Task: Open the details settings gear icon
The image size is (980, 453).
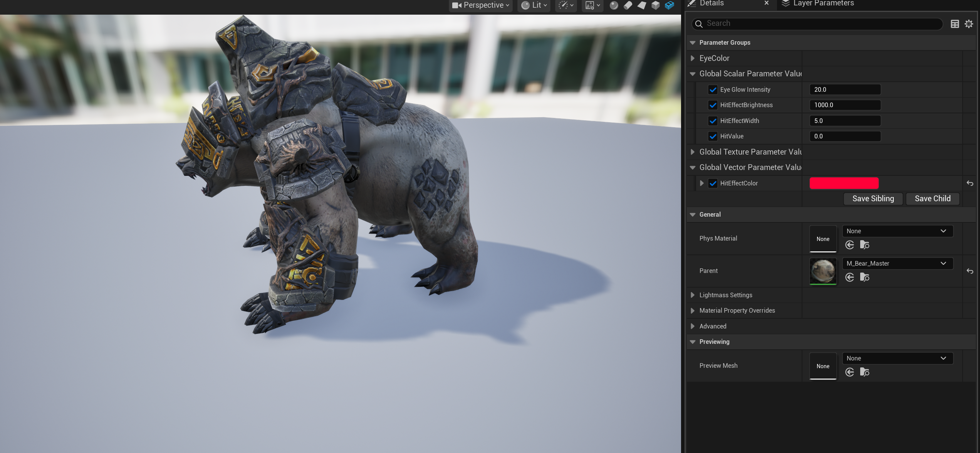Action: pyautogui.click(x=969, y=24)
